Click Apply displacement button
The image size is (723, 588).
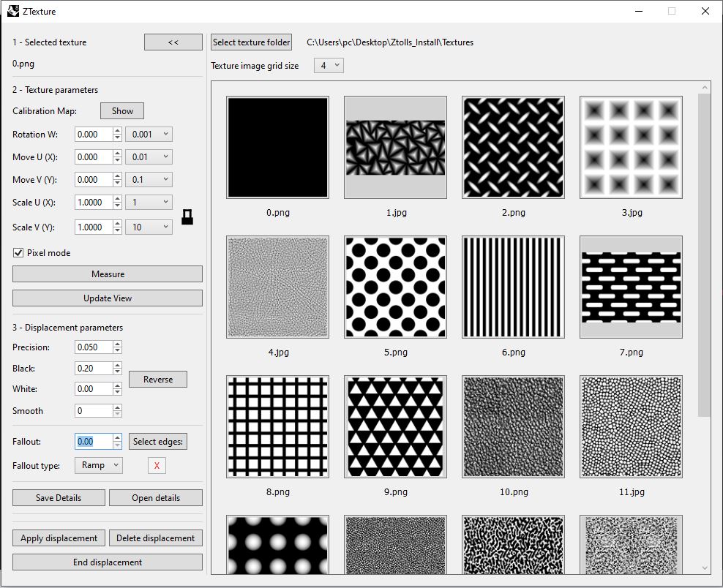point(59,538)
